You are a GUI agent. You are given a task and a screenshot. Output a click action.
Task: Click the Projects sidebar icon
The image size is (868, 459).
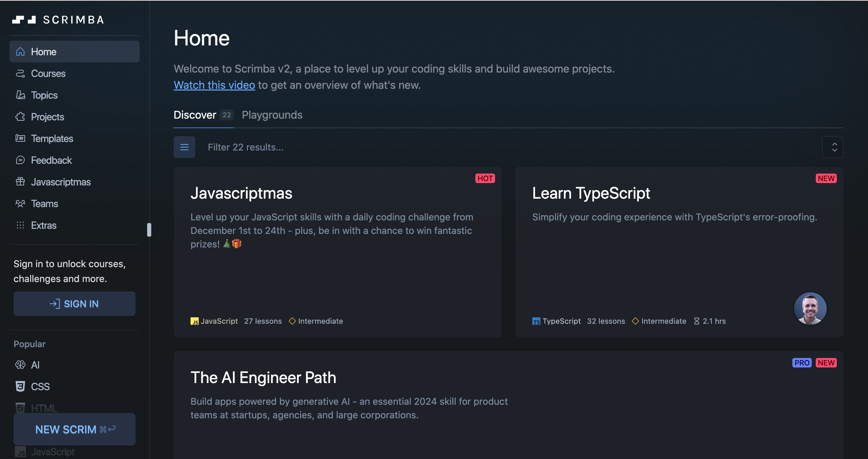[x=20, y=117]
